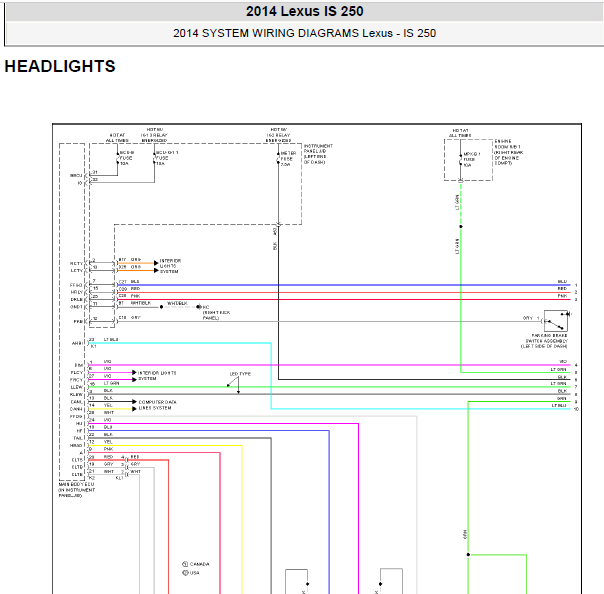Click 'PARKING BRAKE SWITCH ASSEMBLY' label
The width and height of the screenshot is (604, 594).
546,341
